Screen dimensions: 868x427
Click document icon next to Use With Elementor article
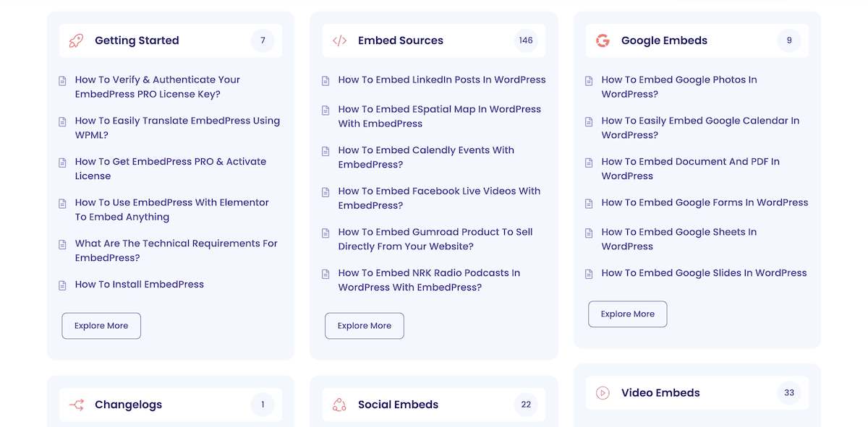tap(63, 204)
